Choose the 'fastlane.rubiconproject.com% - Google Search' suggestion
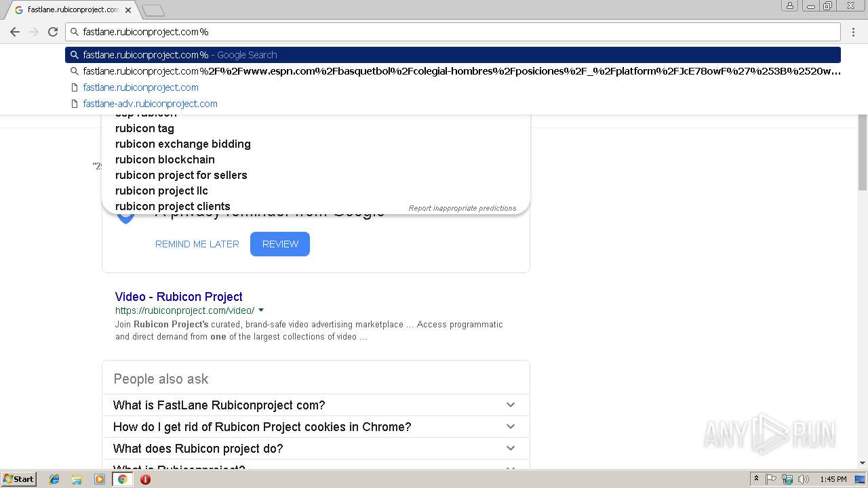The image size is (868, 488). 453,55
